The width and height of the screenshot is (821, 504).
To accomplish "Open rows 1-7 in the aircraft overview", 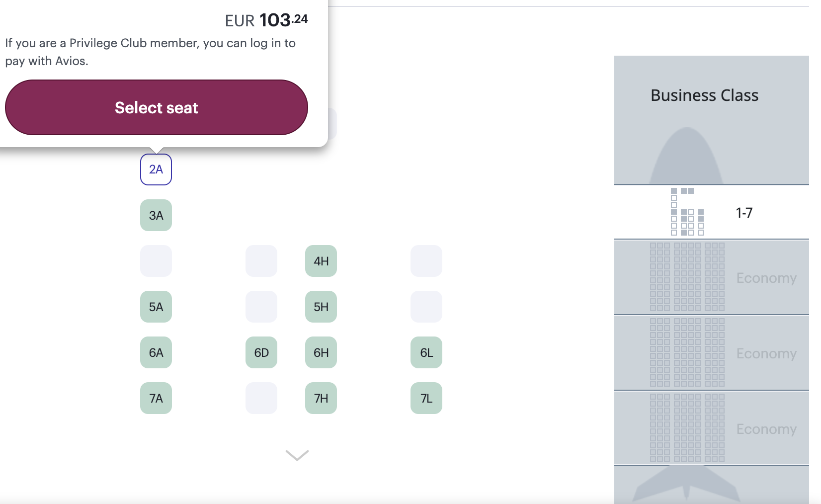I will [711, 212].
